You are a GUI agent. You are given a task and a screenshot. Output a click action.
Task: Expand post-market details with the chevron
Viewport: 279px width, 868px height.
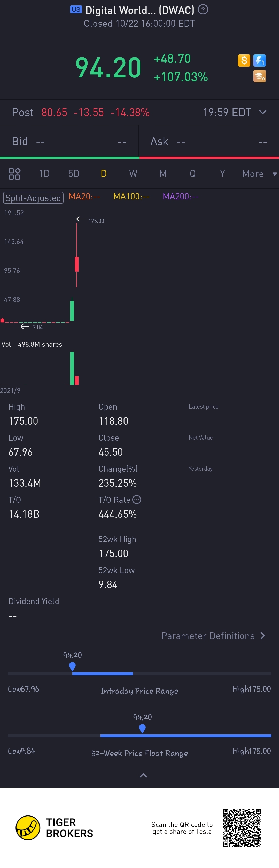(263, 112)
